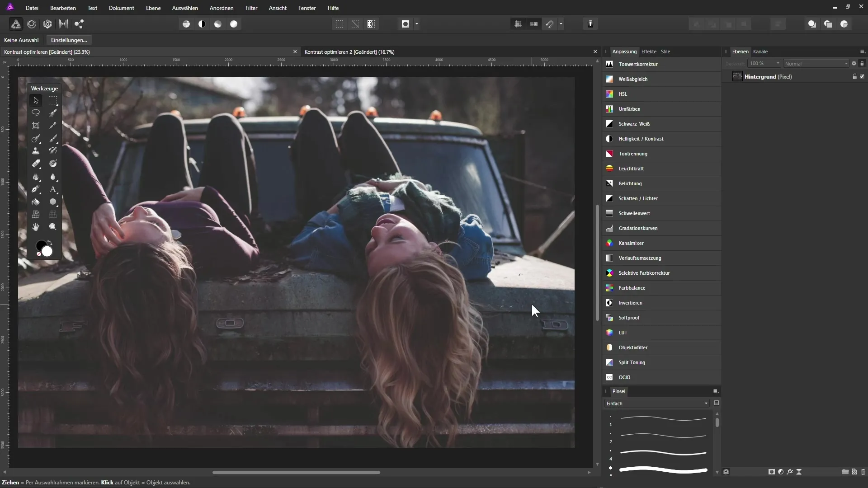868x488 pixels.
Task: Select the burn (flame) tool
Action: click(36, 177)
